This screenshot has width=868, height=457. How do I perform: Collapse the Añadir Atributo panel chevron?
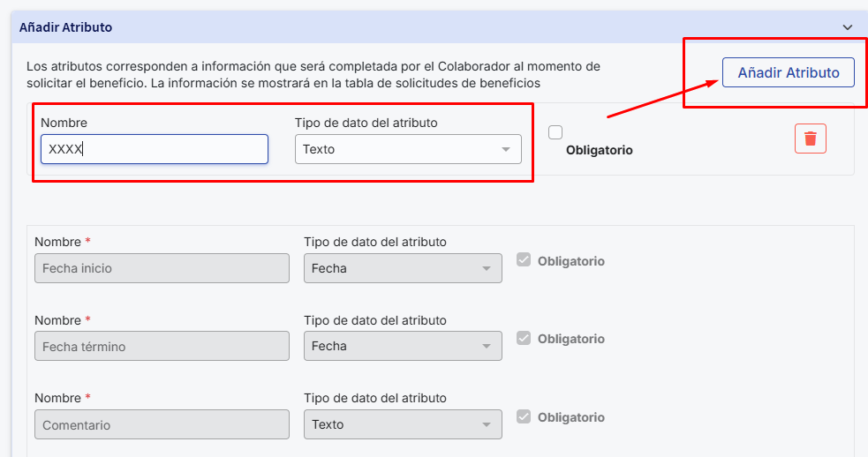[848, 27]
